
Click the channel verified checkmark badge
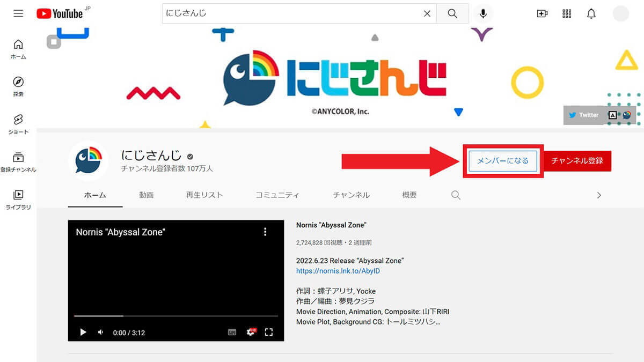(190, 157)
